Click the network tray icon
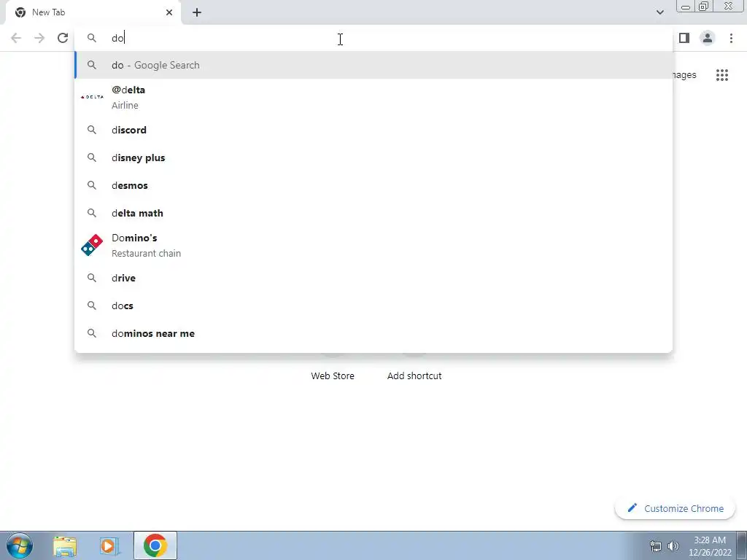747x560 pixels. point(656,546)
